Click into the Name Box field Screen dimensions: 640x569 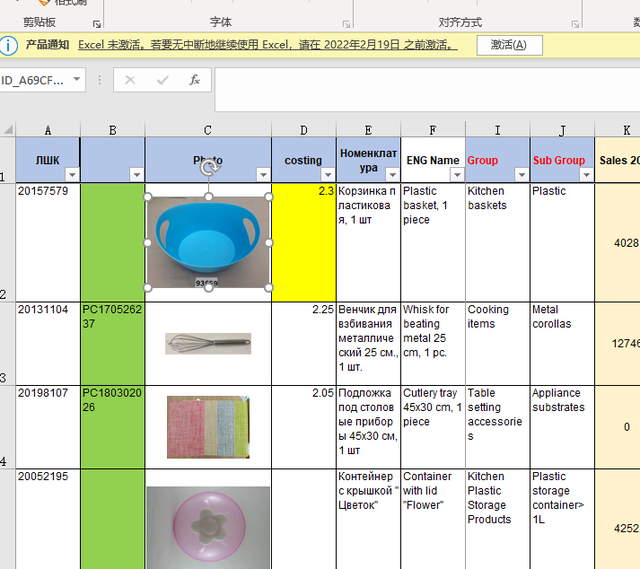coord(35,80)
